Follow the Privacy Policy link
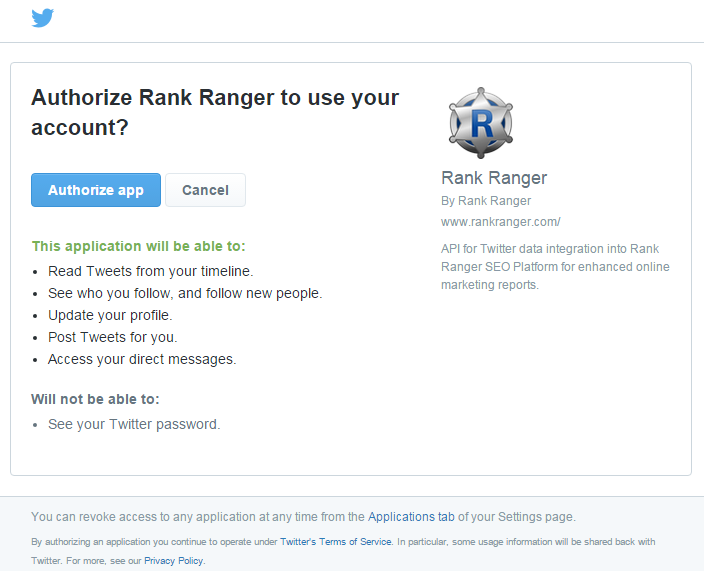 click(x=174, y=561)
